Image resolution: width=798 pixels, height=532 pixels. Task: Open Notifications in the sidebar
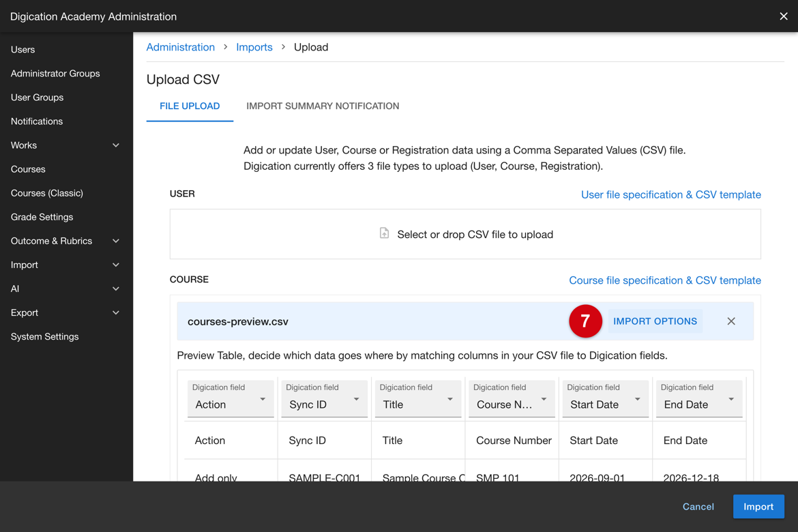(x=37, y=121)
